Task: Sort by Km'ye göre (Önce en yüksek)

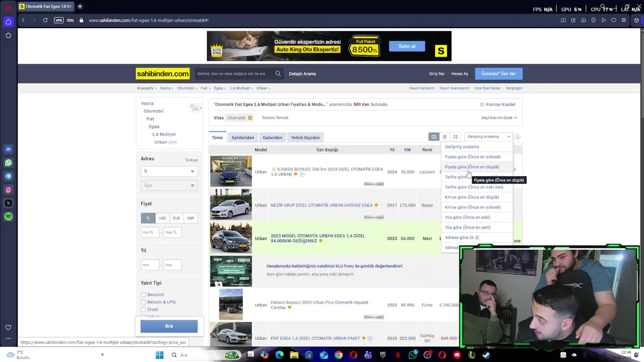Action: tap(472, 207)
